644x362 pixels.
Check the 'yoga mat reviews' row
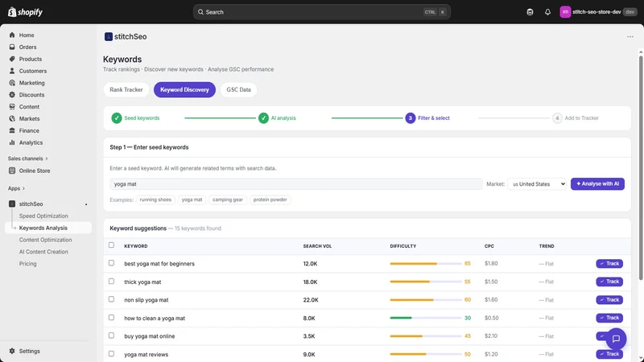(111, 353)
